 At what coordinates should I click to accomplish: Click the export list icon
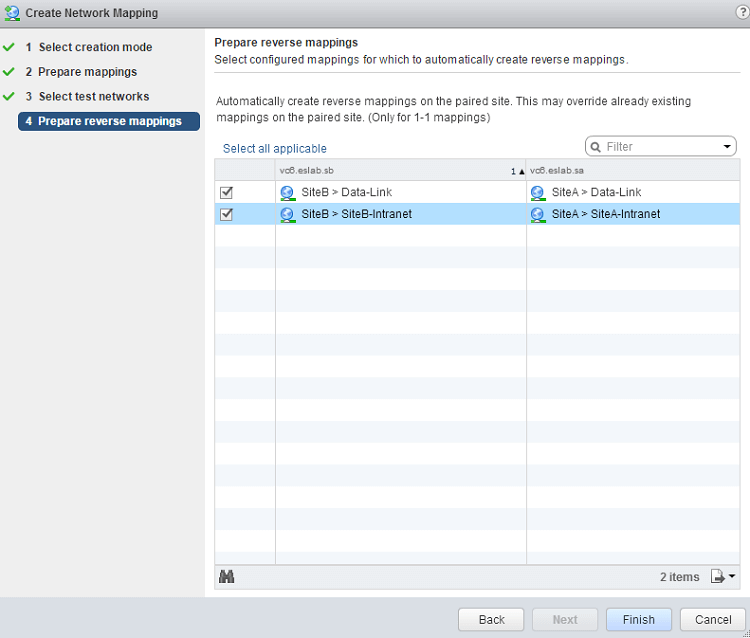click(x=717, y=577)
